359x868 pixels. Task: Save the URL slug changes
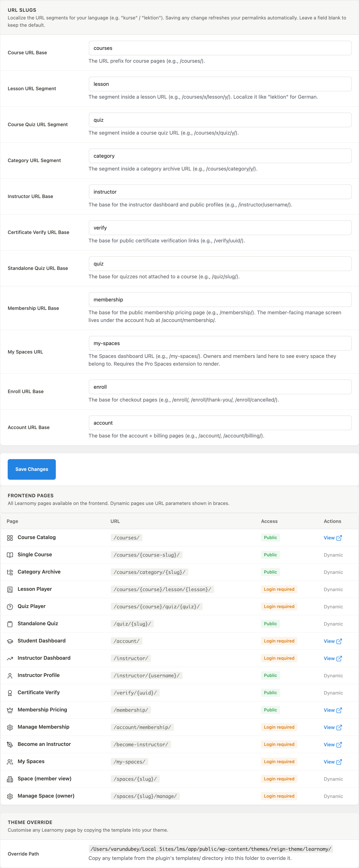[32, 469]
